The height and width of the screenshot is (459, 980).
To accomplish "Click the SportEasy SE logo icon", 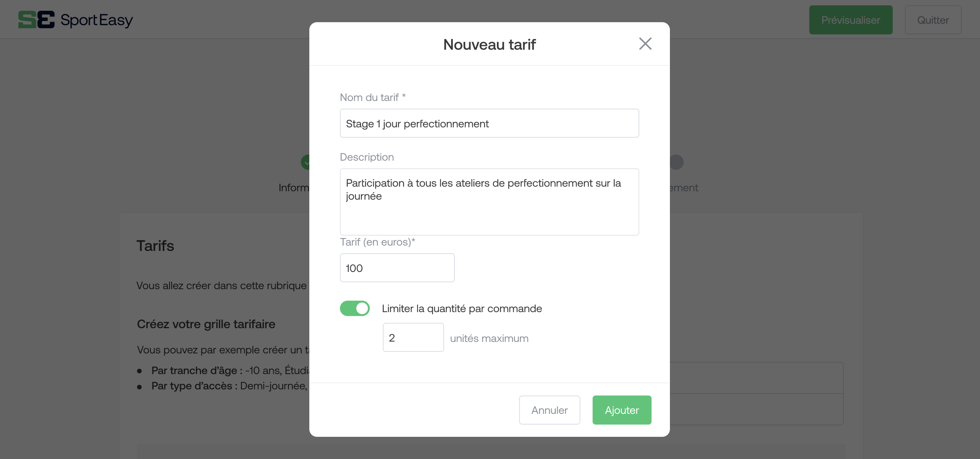I will [36, 20].
